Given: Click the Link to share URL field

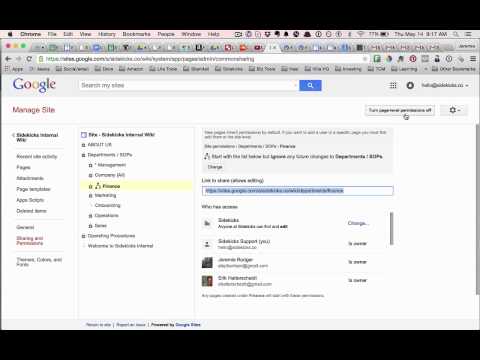Looking at the screenshot, I should coord(297,191).
